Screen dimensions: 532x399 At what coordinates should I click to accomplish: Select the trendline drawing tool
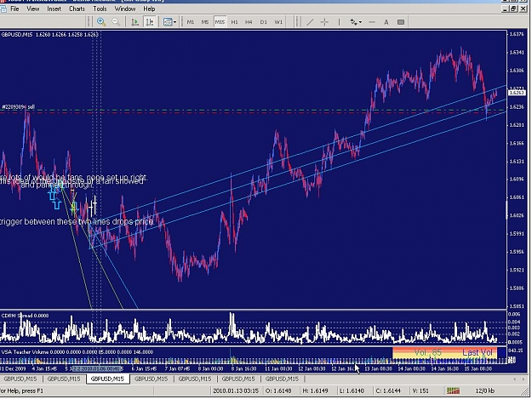click(310, 22)
